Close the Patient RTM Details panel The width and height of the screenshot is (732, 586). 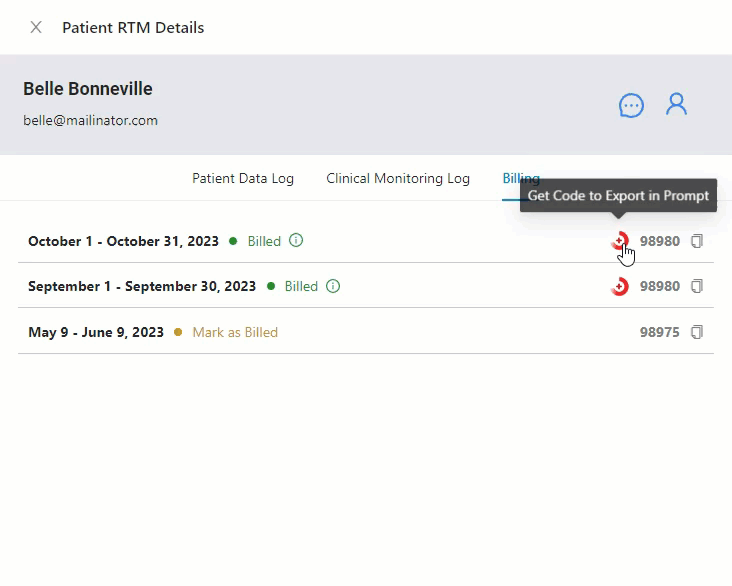point(36,27)
